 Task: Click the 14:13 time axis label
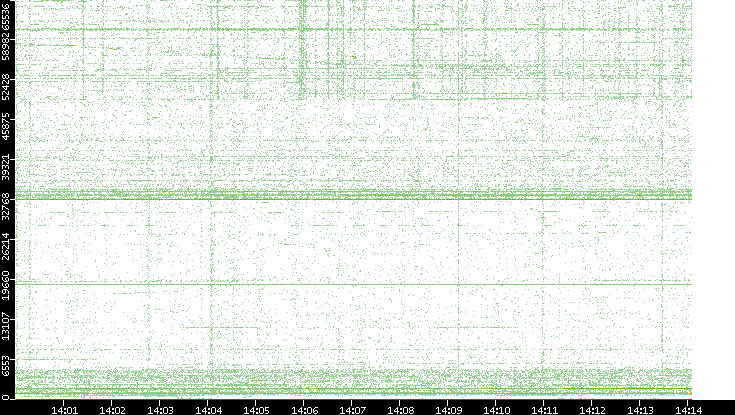coord(640,411)
